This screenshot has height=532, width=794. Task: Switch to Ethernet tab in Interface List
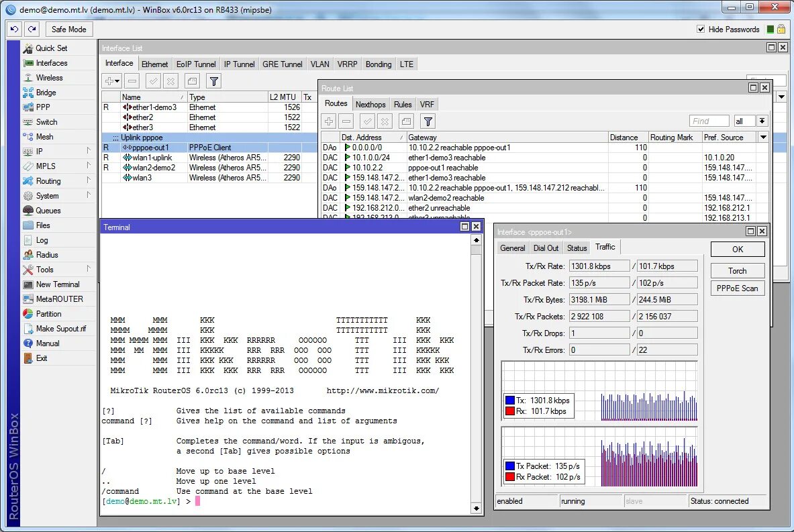pos(154,64)
